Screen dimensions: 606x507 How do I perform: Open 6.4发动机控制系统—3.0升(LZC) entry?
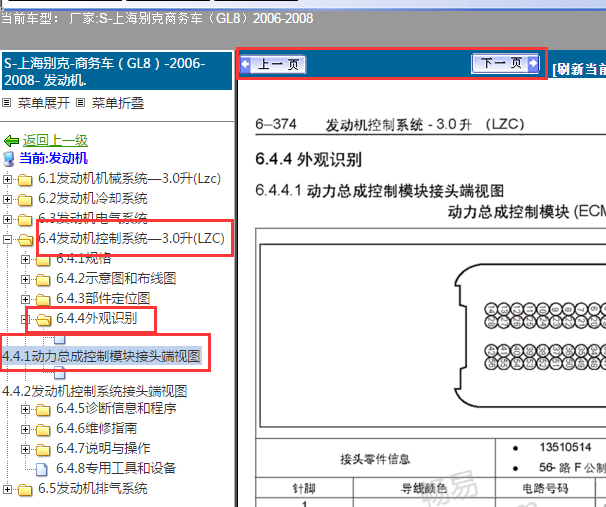tap(131, 238)
